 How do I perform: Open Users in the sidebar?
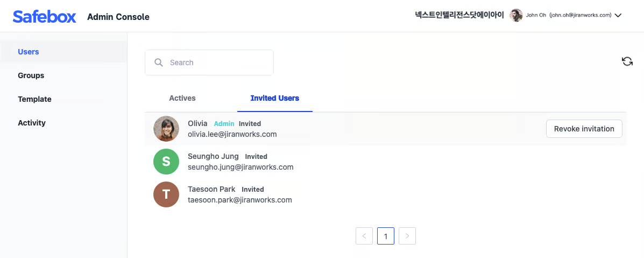(x=29, y=52)
